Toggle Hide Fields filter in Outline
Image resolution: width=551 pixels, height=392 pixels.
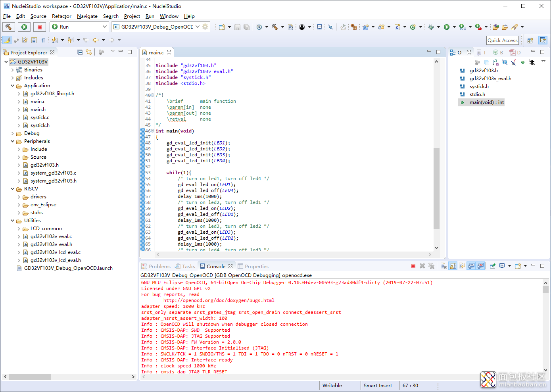505,62
